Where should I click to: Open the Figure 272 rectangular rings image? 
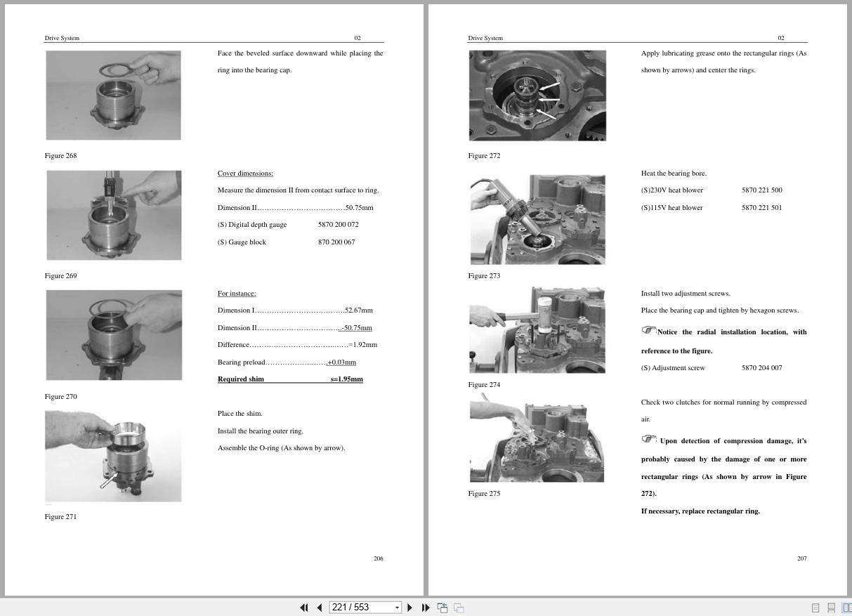(537, 95)
